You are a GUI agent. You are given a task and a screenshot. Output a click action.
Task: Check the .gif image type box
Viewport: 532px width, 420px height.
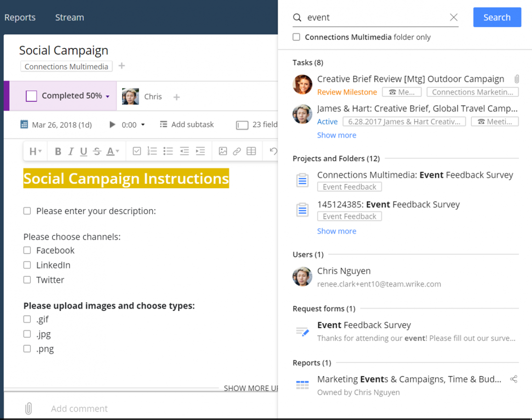tap(27, 319)
